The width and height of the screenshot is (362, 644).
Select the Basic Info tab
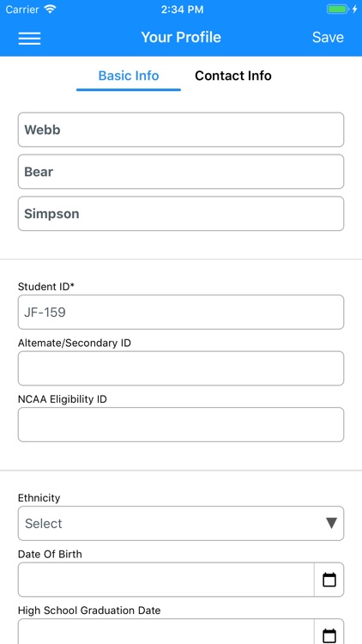coord(129,76)
